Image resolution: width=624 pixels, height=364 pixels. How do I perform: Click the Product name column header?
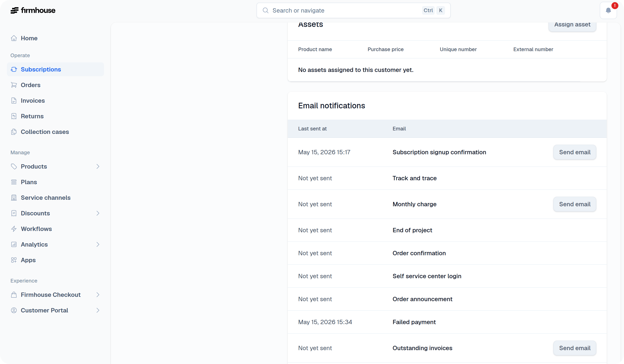[315, 49]
